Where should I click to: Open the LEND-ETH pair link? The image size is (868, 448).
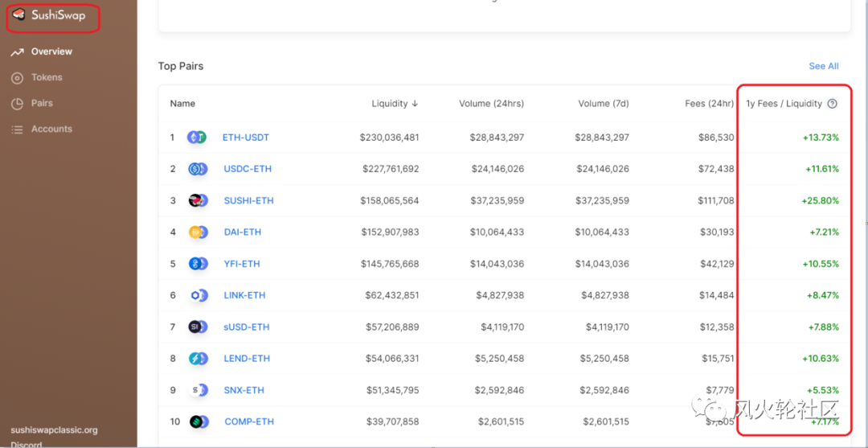coord(247,358)
